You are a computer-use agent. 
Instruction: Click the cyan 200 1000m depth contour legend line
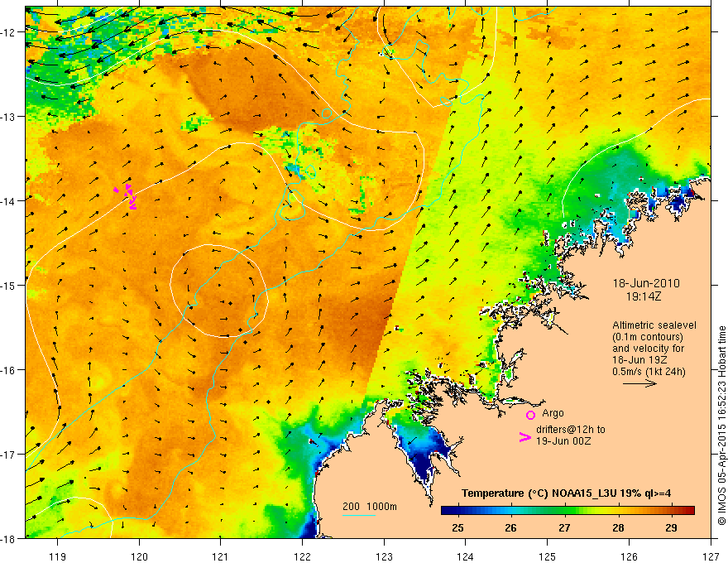[x=359, y=515]
